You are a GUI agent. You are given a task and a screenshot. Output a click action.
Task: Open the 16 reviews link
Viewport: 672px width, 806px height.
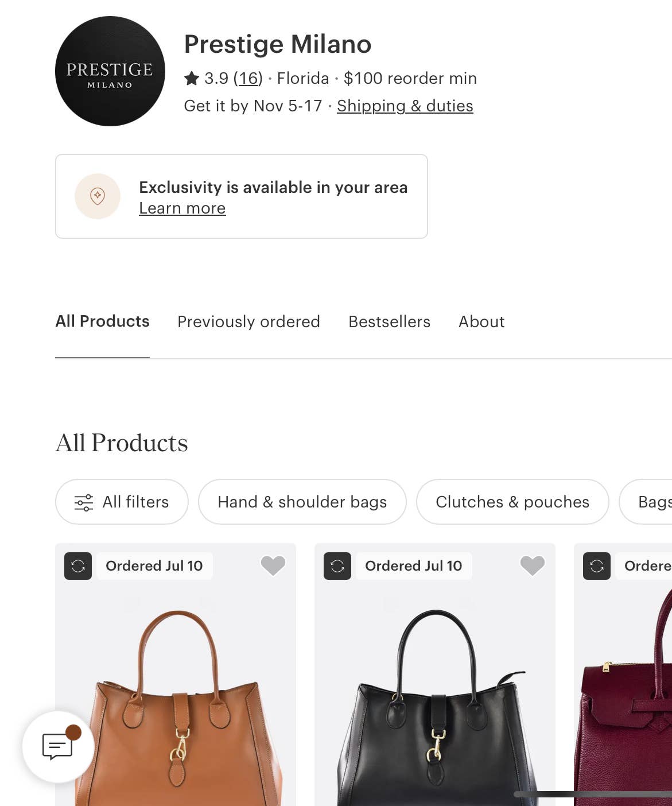[x=248, y=78]
